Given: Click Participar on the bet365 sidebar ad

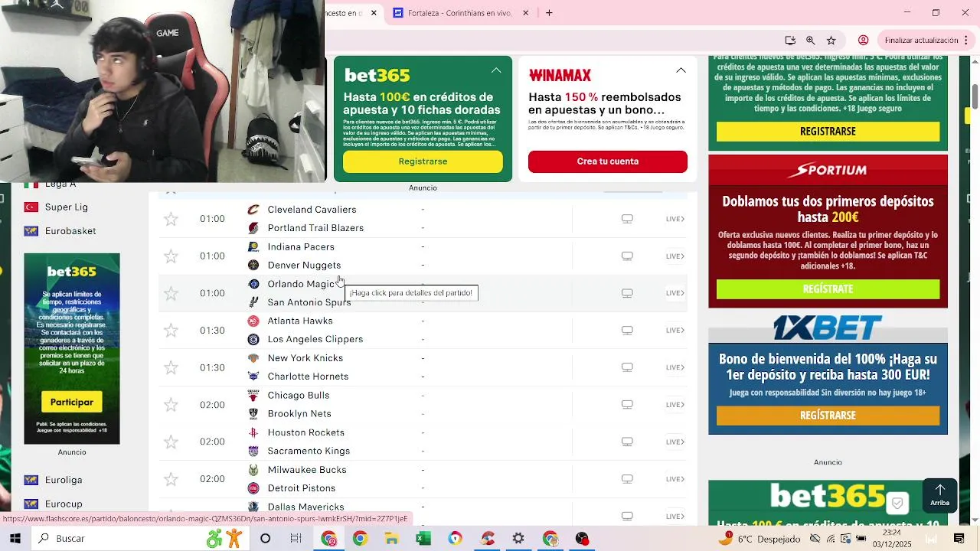Looking at the screenshot, I should click(x=72, y=403).
